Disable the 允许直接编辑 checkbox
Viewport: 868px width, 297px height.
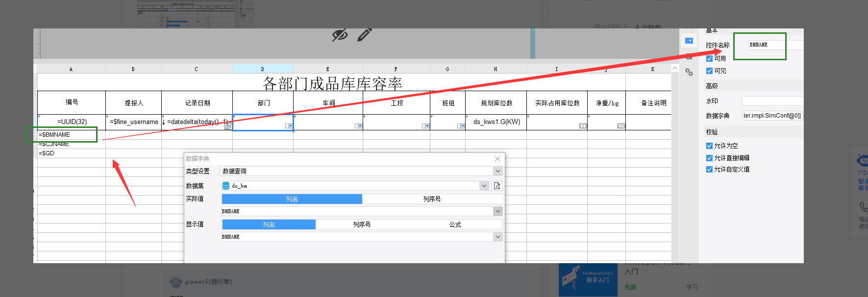[709, 158]
